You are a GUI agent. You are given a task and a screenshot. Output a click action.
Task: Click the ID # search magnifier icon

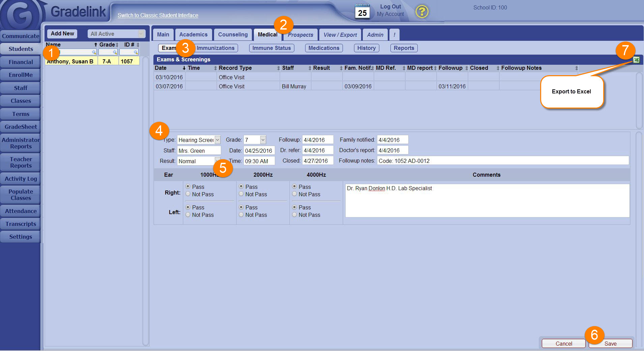point(136,52)
